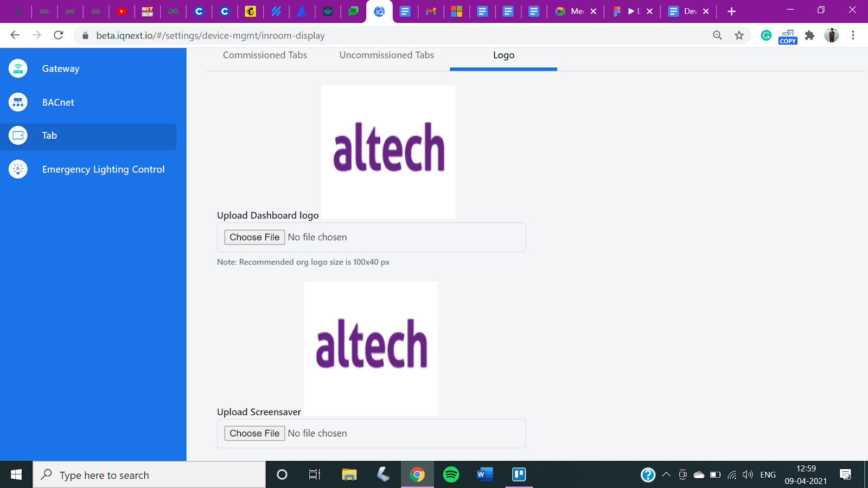Open the OneDrive cloud tray icon
Image resolution: width=868 pixels, height=488 pixels.
tap(699, 475)
